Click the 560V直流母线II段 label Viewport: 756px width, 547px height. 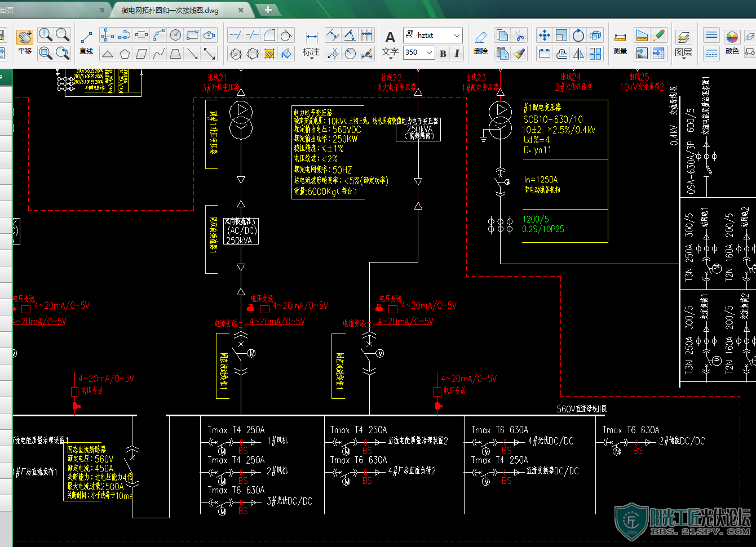tap(581, 409)
